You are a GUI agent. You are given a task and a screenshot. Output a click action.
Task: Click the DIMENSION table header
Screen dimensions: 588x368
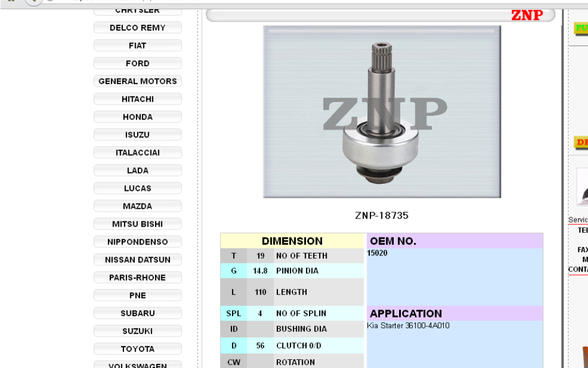pyautogui.click(x=292, y=241)
